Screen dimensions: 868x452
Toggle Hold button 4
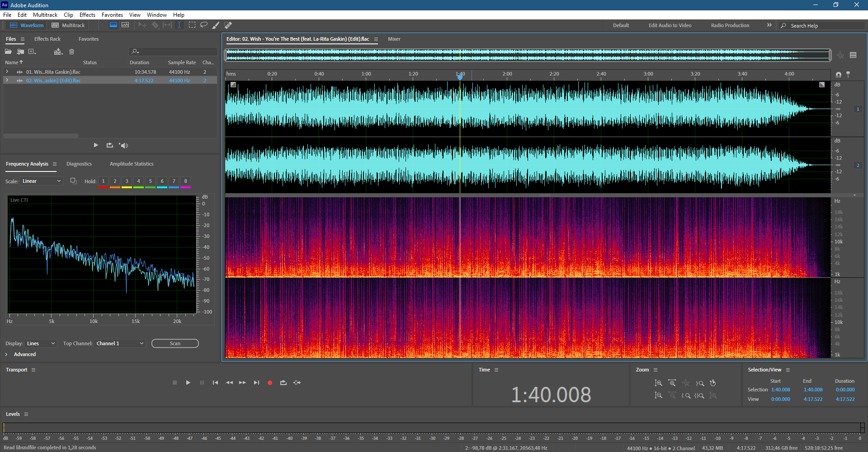tap(139, 181)
